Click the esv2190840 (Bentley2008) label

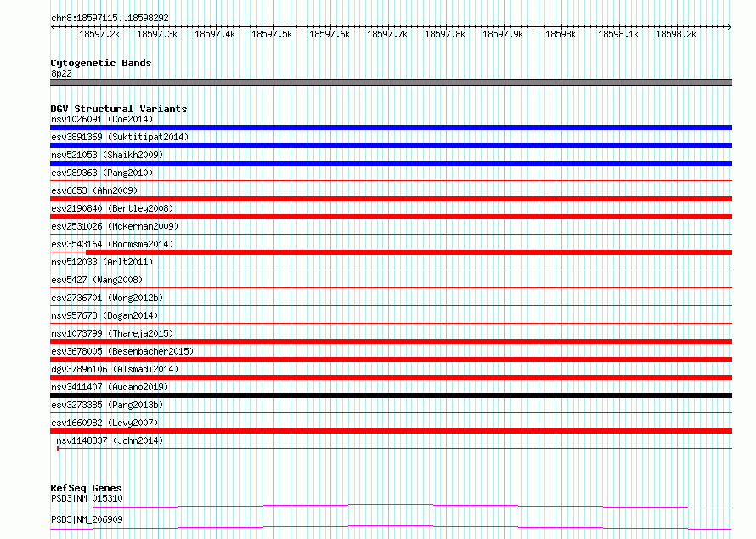point(112,208)
